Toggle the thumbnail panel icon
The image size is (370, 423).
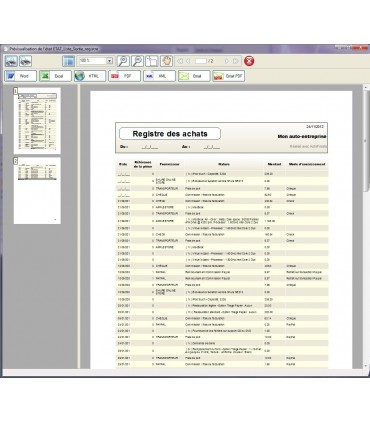coord(68,61)
